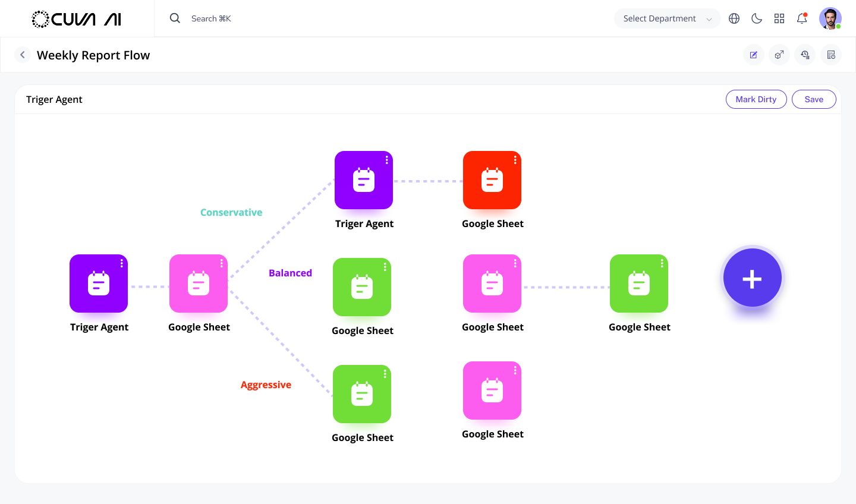Open the scheduled report icon
Screen dimensions: 856x504
830,55
